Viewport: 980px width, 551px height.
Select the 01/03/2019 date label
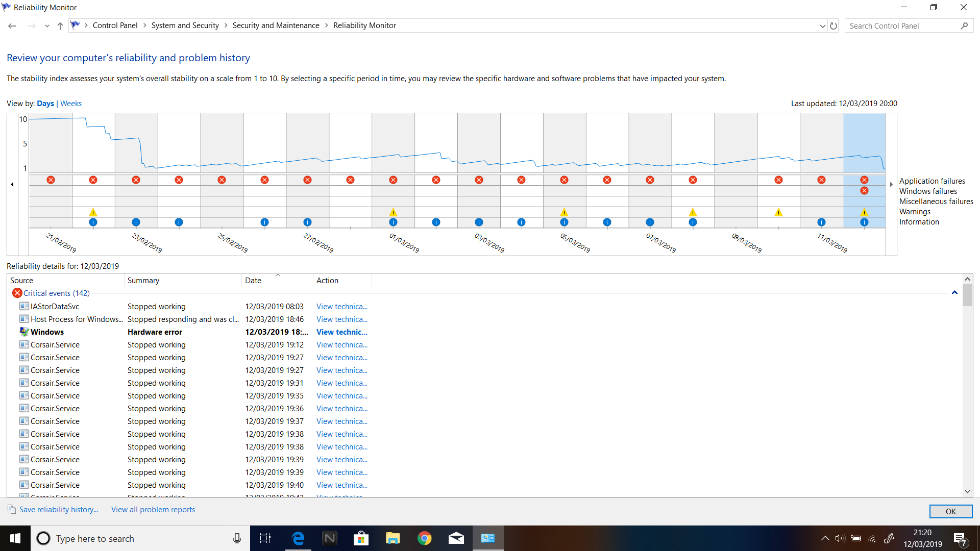coord(404,243)
